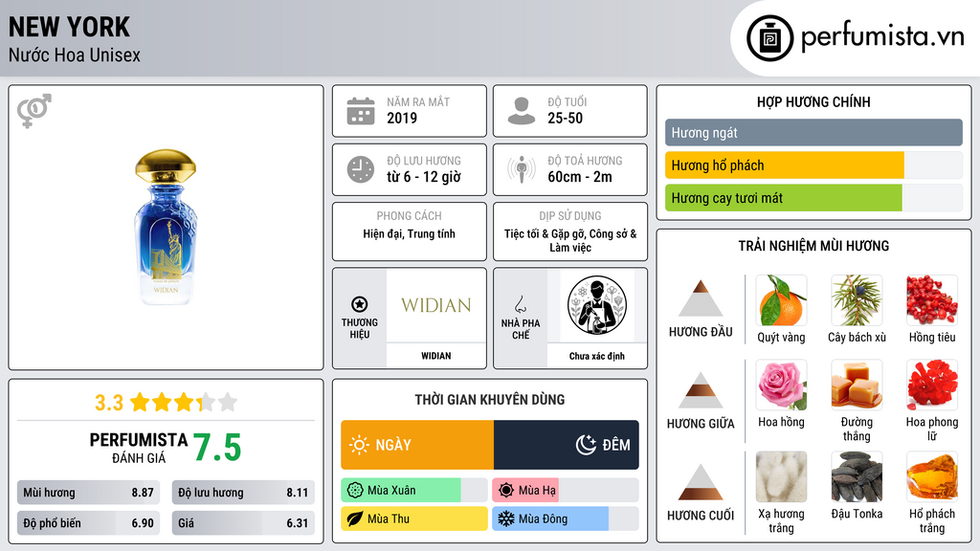980x551 pixels.
Task: Click the Đậu Tonka note image
Action: pos(857,476)
